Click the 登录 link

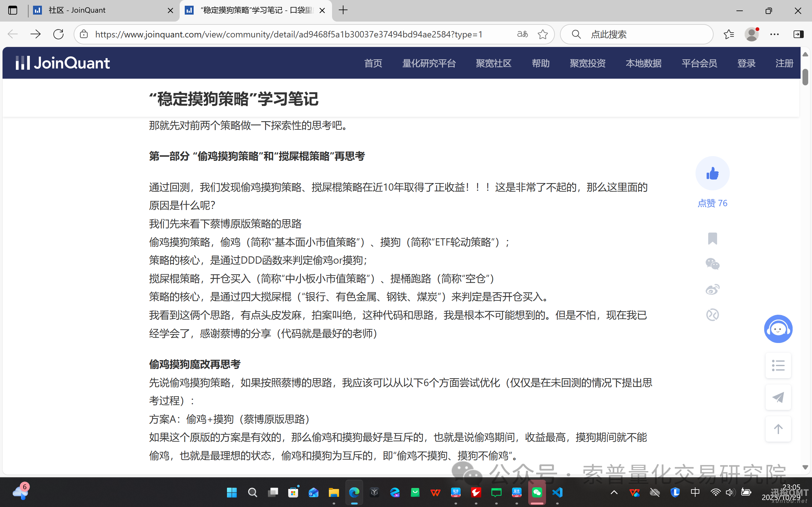pos(747,63)
